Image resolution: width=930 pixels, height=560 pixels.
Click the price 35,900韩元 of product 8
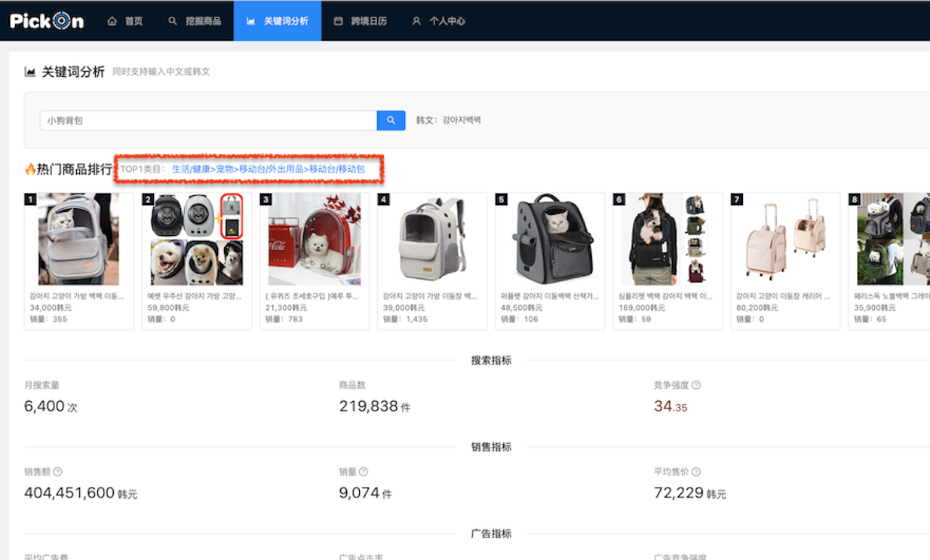pos(875,308)
